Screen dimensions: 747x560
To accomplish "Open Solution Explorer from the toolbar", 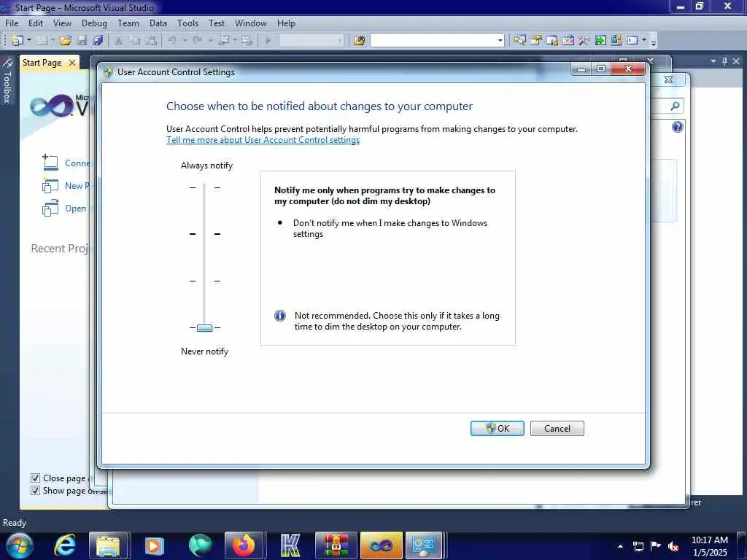I will tap(519, 41).
